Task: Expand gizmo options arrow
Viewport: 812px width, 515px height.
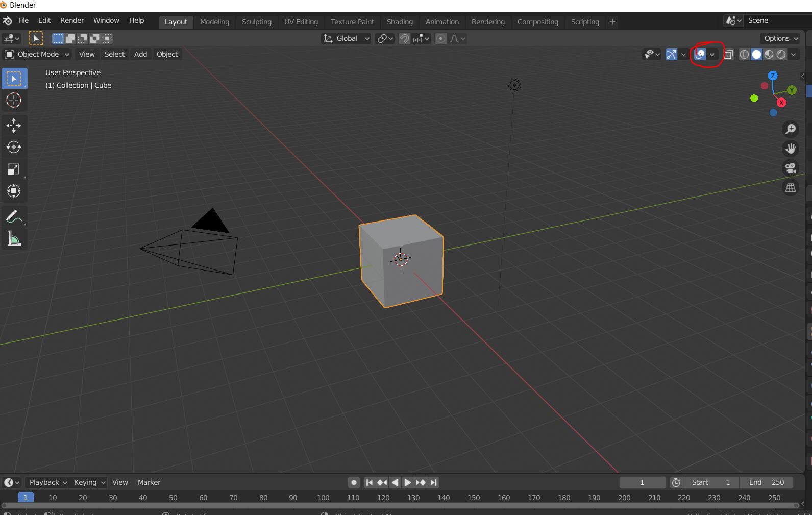Action: [x=683, y=54]
